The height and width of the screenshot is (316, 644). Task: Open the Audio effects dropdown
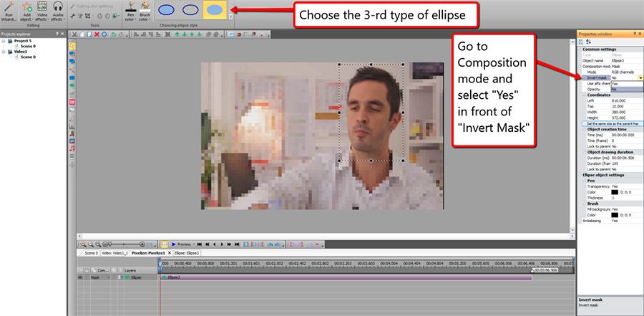point(57,11)
